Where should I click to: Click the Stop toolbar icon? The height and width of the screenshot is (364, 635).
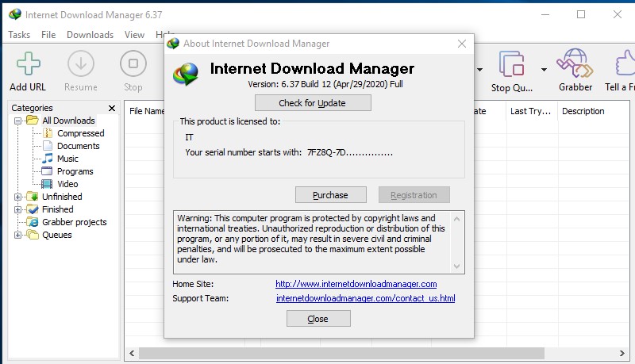pyautogui.click(x=133, y=63)
